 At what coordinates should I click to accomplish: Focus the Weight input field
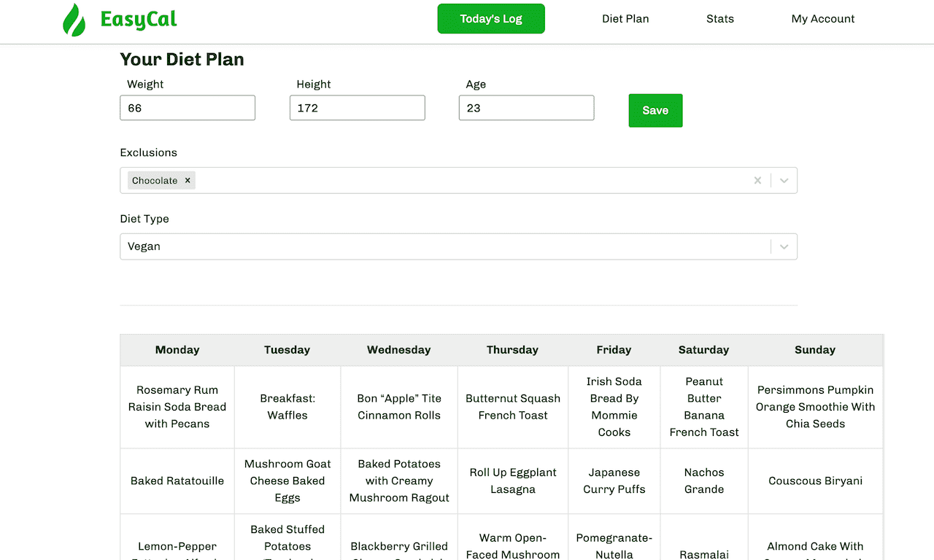coord(188,108)
